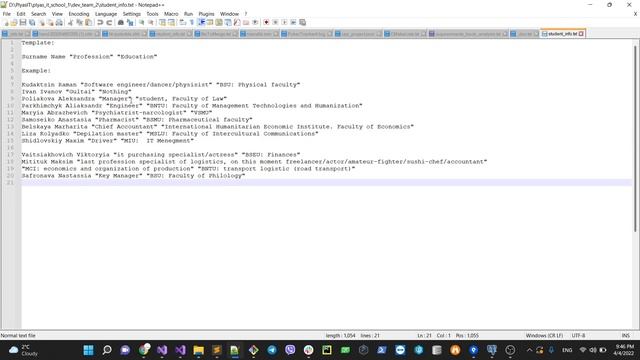Screen dimensions: 640x360
Task: Open the View menu
Action: (x=57, y=14)
